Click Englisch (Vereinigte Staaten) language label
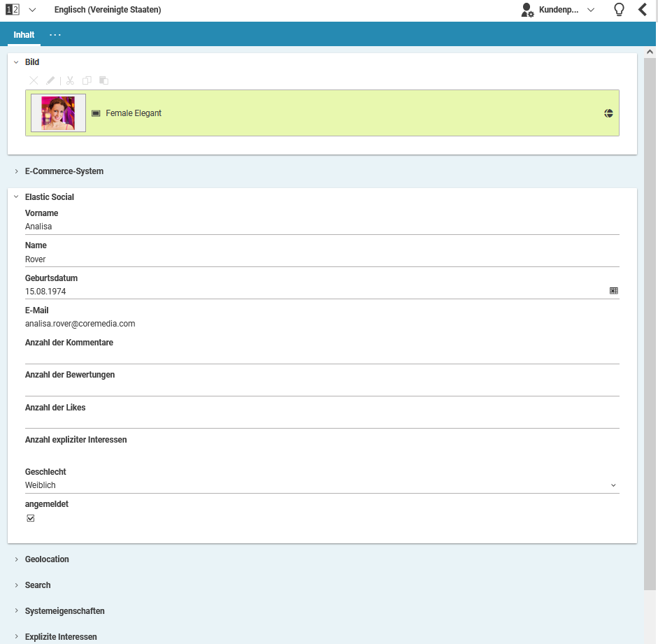Viewport: 658px width, 644px height. pyautogui.click(x=107, y=10)
